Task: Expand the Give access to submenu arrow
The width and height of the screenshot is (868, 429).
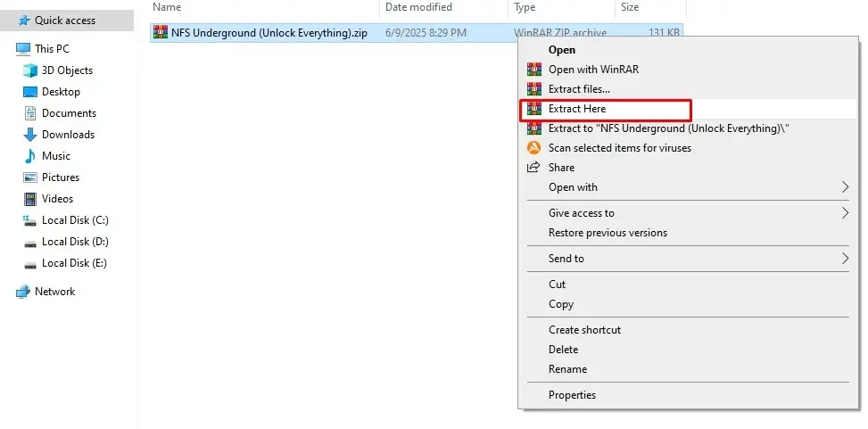Action: 845,212
